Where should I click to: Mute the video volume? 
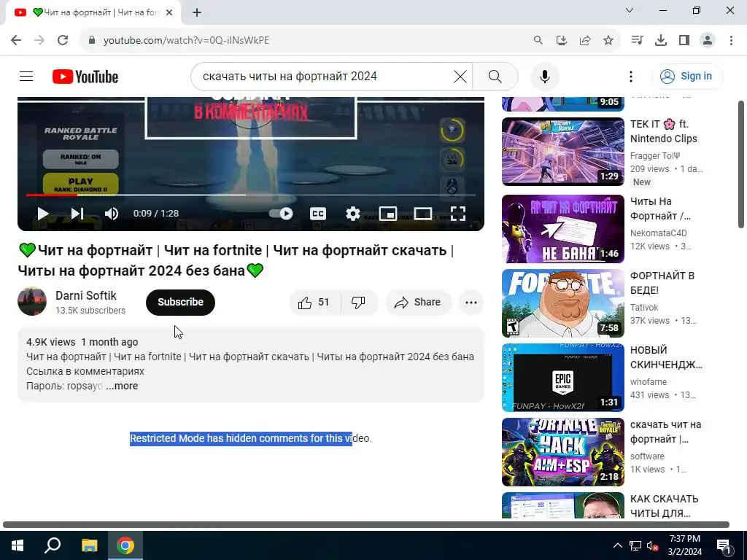[112, 214]
